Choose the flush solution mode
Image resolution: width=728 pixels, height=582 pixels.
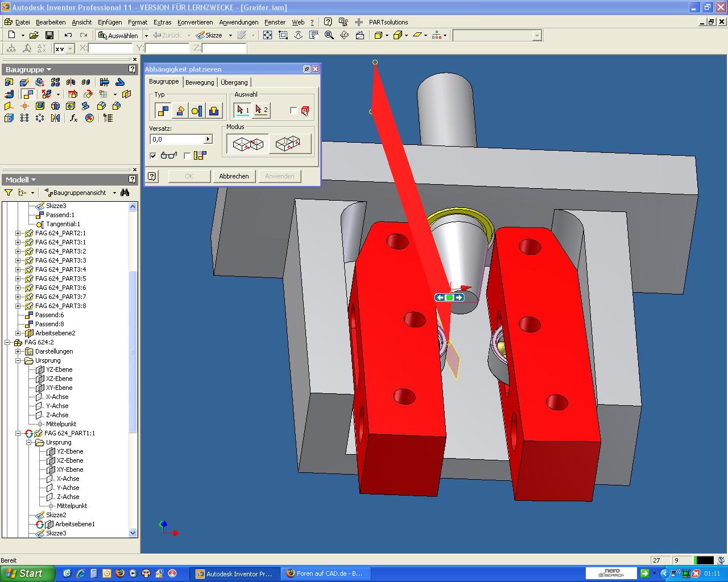point(290,144)
